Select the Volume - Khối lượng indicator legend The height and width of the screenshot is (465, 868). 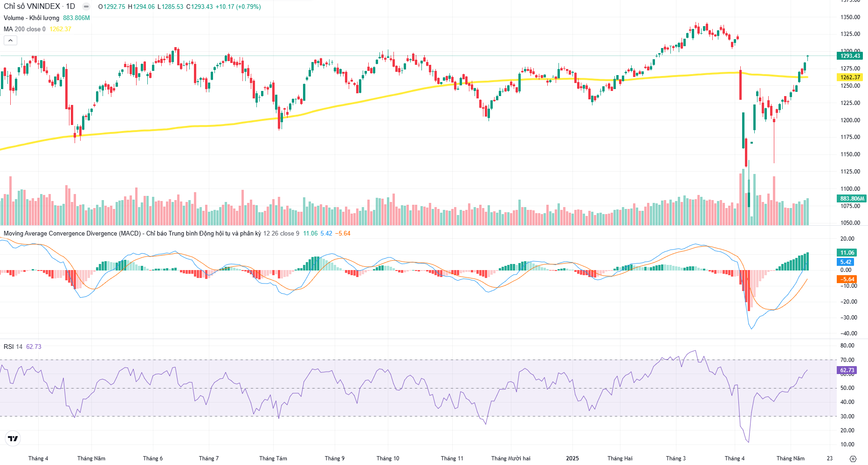tap(32, 18)
